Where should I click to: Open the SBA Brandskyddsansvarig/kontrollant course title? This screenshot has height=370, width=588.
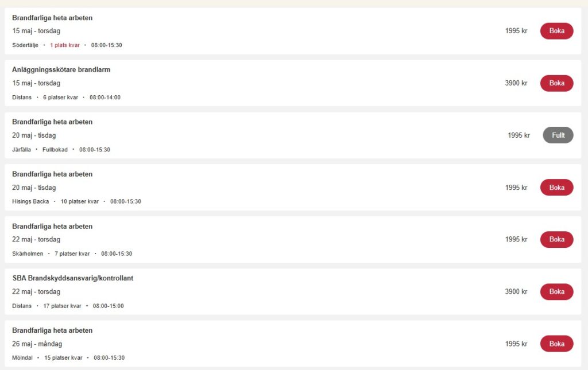point(73,278)
